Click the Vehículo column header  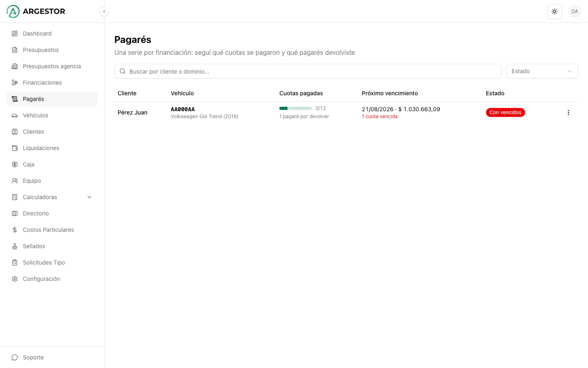(x=182, y=93)
